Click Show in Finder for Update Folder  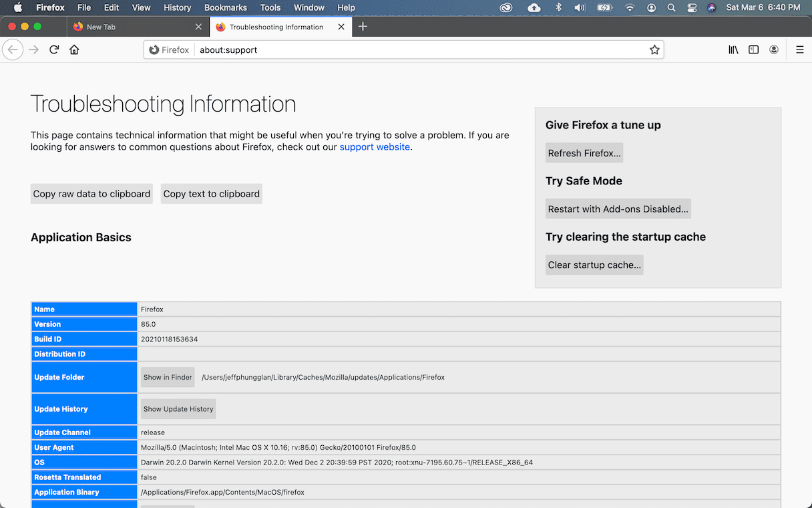(168, 377)
